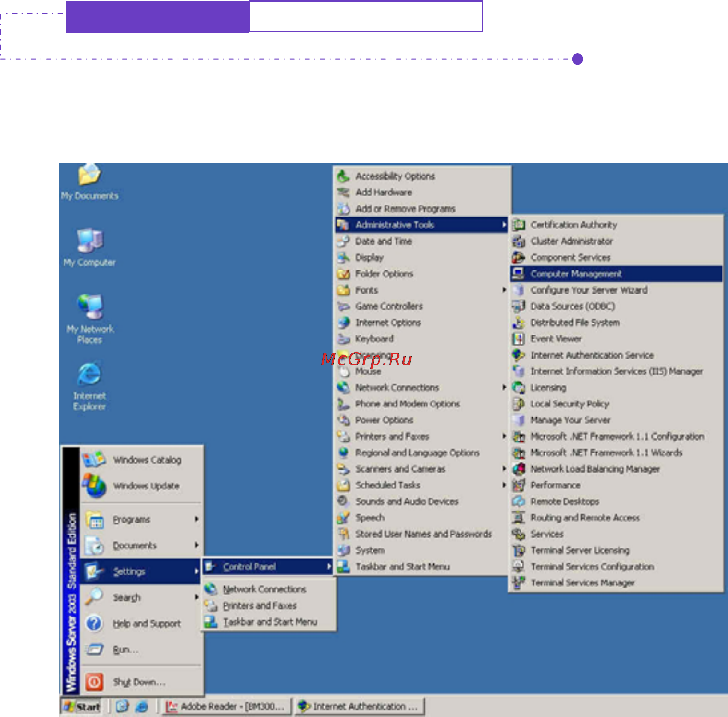The height and width of the screenshot is (717, 728).
Task: Open Network Load Balancing Manager
Action: 616,469
